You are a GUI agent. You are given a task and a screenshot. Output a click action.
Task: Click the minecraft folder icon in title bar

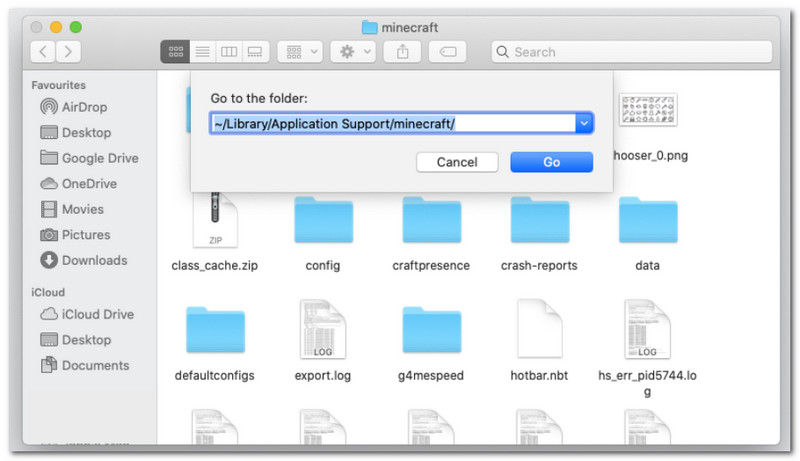(369, 28)
